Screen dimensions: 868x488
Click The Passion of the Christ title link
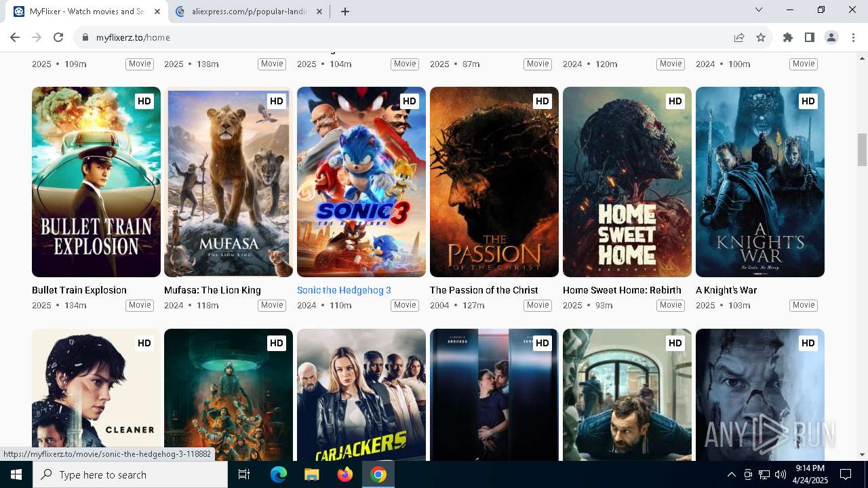point(484,290)
